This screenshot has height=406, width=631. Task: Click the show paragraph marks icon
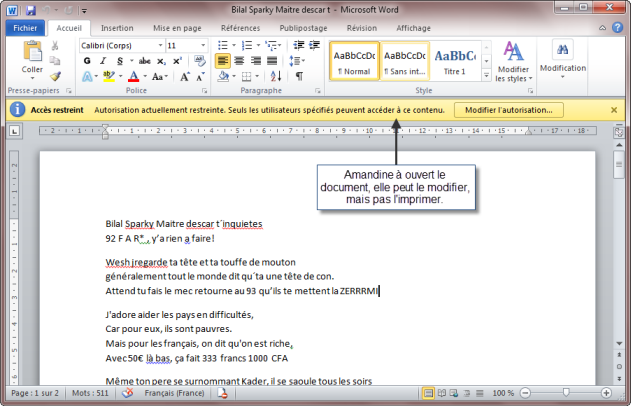tap(299, 76)
